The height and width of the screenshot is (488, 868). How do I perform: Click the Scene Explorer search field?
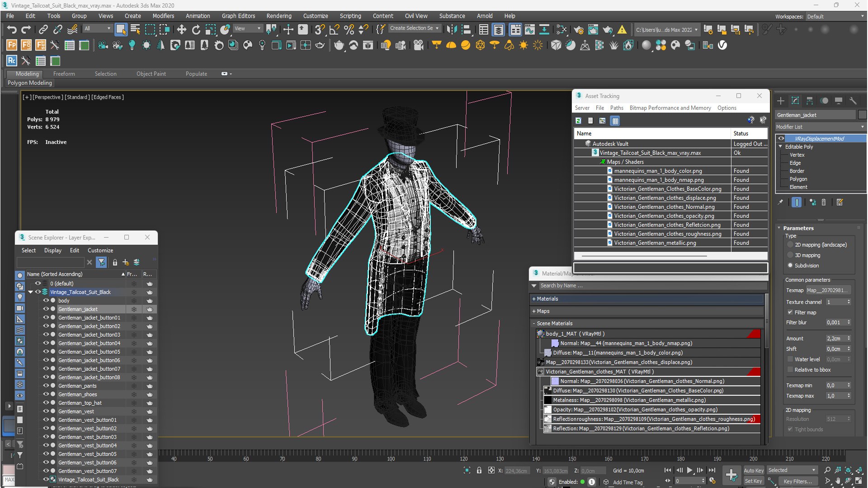pyautogui.click(x=50, y=262)
